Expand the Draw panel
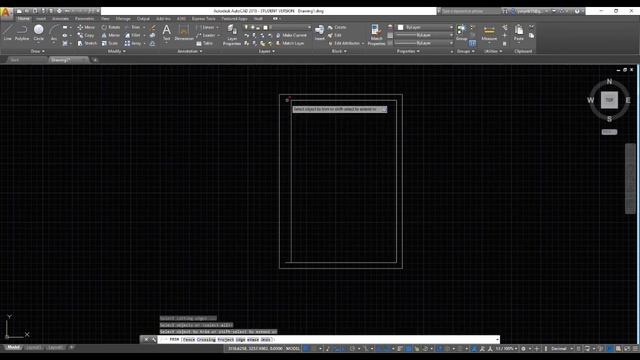 [38, 51]
